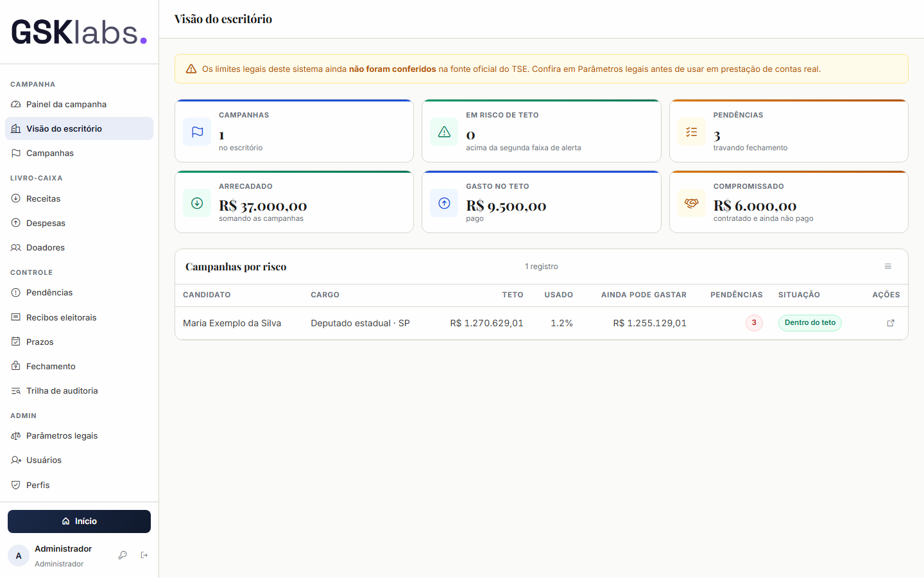Click the down-arrow icon in Arrecadado card
This screenshot has width=924, height=578.
[197, 203]
